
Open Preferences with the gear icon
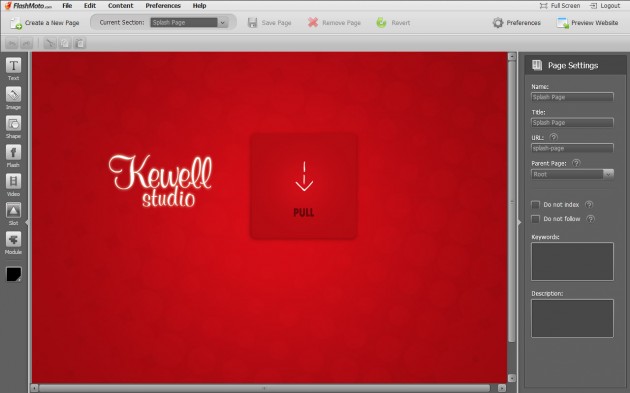[x=516, y=23]
